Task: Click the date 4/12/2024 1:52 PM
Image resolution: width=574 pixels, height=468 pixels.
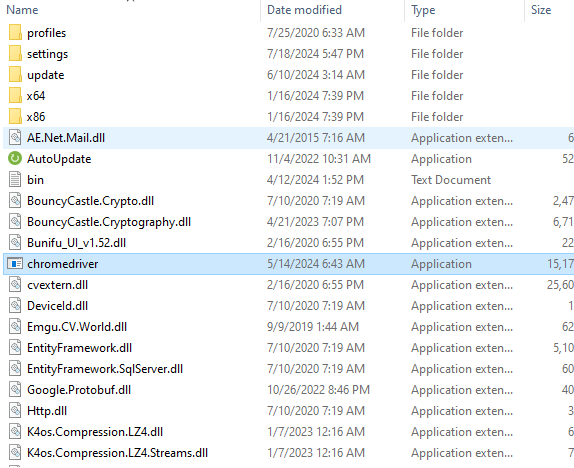Action: coord(316,180)
